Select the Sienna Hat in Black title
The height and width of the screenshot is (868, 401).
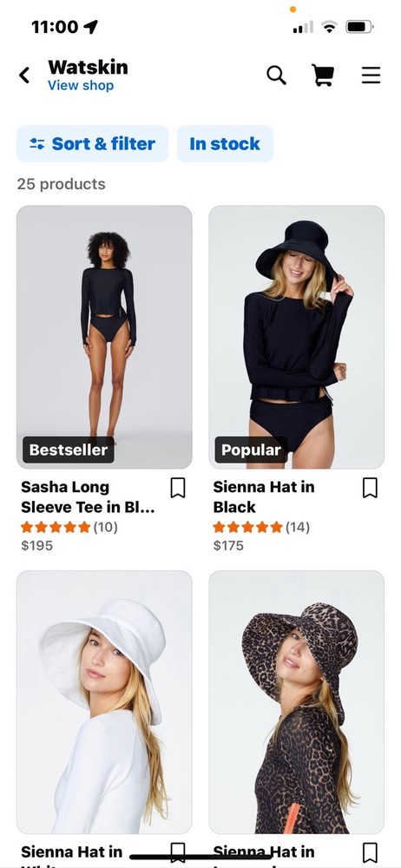(x=264, y=497)
